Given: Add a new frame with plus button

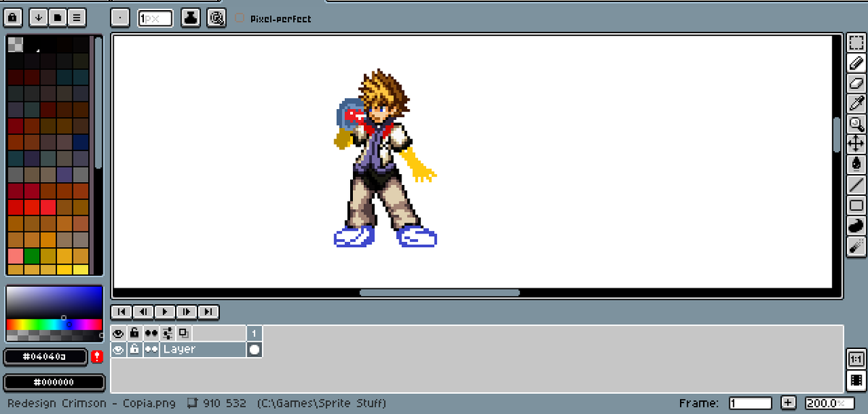Looking at the screenshot, I should coord(788,403).
